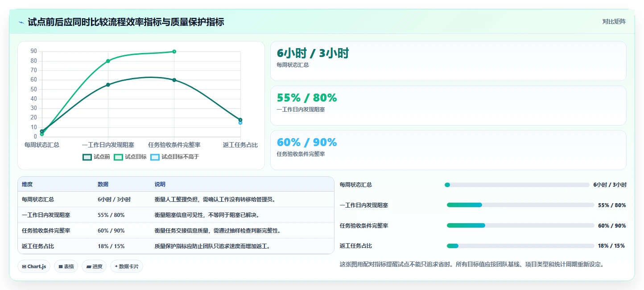Click the 试点目标 data point at 80
This screenshot has width=644, height=290.
108,61
